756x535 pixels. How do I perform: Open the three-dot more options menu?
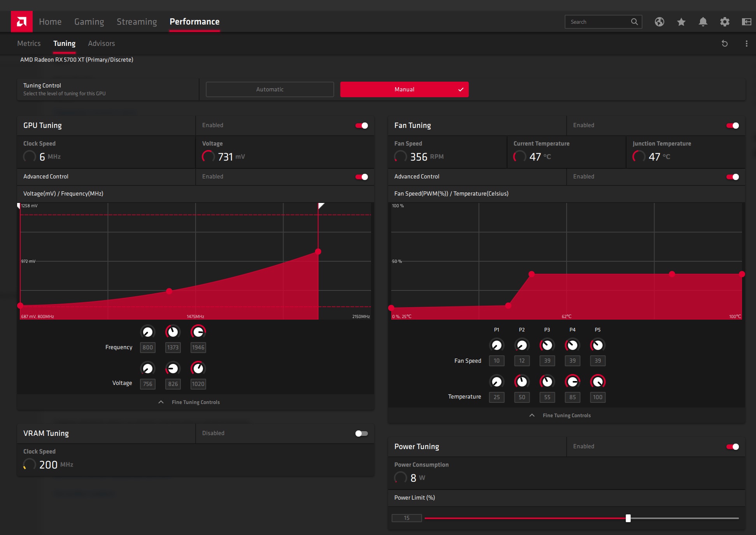click(x=747, y=44)
